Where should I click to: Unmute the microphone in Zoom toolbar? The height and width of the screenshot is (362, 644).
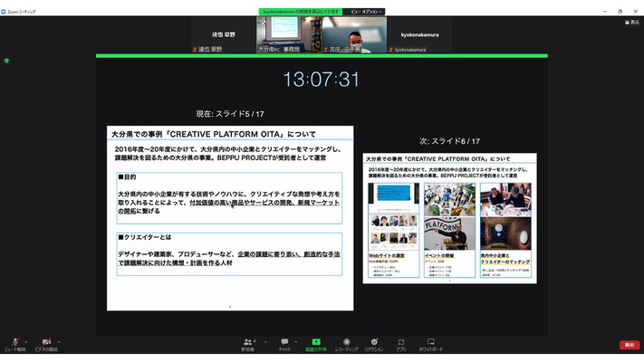[14, 344]
